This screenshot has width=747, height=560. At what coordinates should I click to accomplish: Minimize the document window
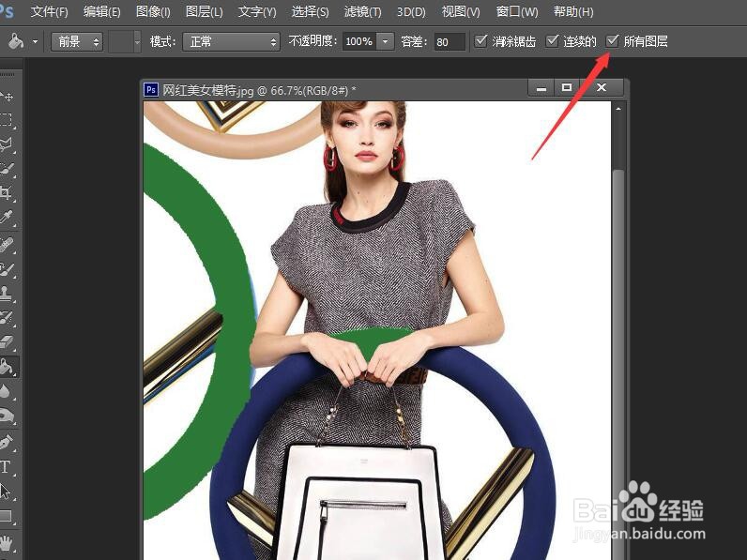coord(541,87)
